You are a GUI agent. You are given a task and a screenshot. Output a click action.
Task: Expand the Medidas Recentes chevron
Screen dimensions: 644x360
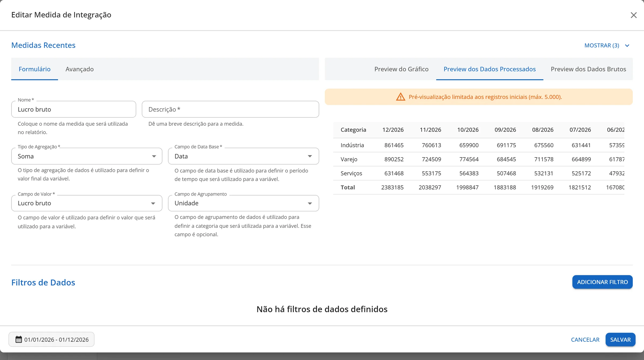pos(627,46)
